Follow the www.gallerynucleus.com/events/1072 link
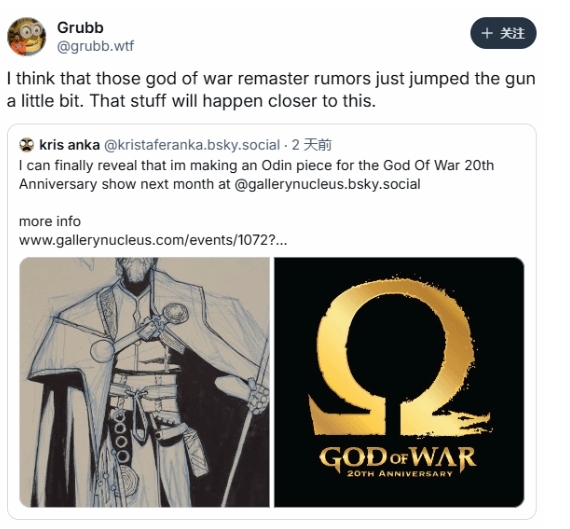Screen dimensions: 570x529 point(153,240)
